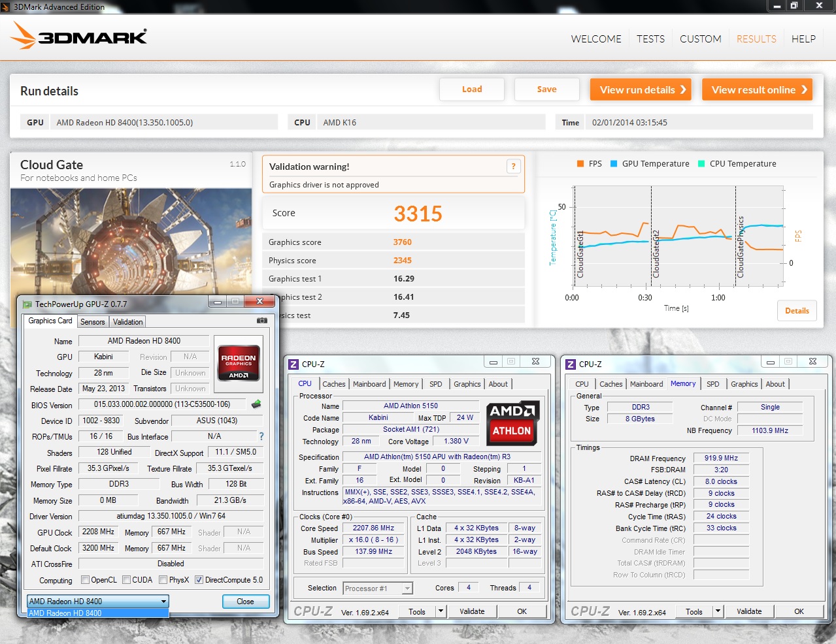This screenshot has width=836, height=644.
Task: Open the SPD tab in right CPU-Z
Action: tap(712, 384)
